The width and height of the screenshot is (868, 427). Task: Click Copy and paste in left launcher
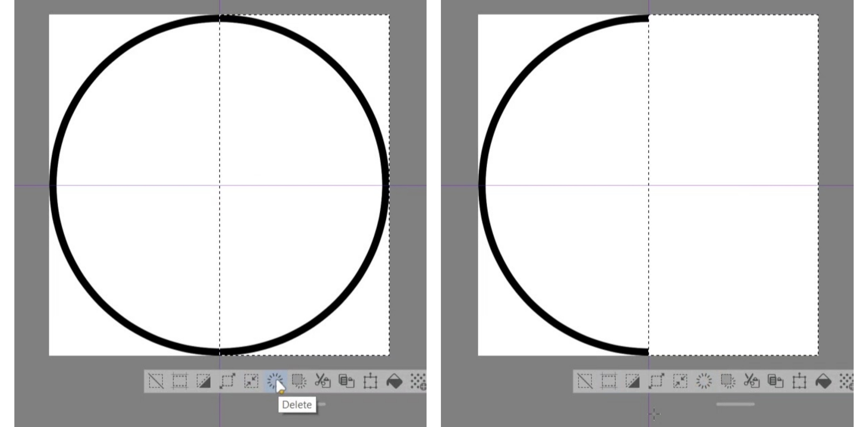(x=347, y=381)
